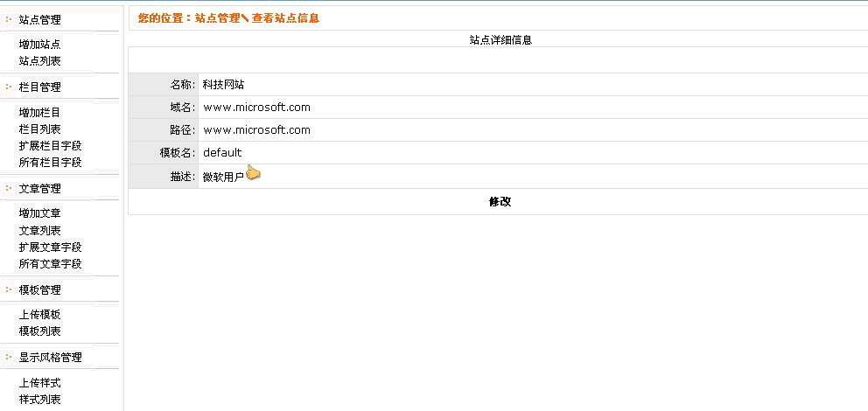Click the 修改 button below site details
868x411 pixels.
pyautogui.click(x=500, y=202)
